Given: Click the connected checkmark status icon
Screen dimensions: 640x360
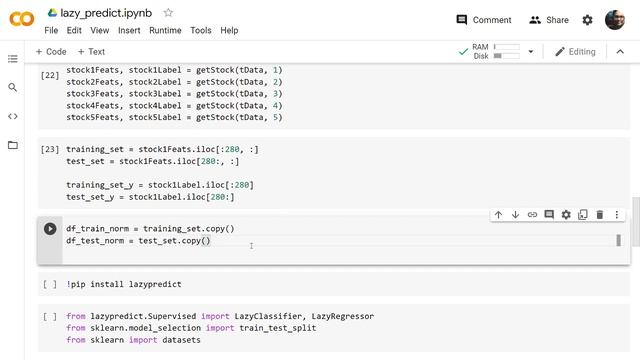Looking at the screenshot, I should pyautogui.click(x=463, y=52).
